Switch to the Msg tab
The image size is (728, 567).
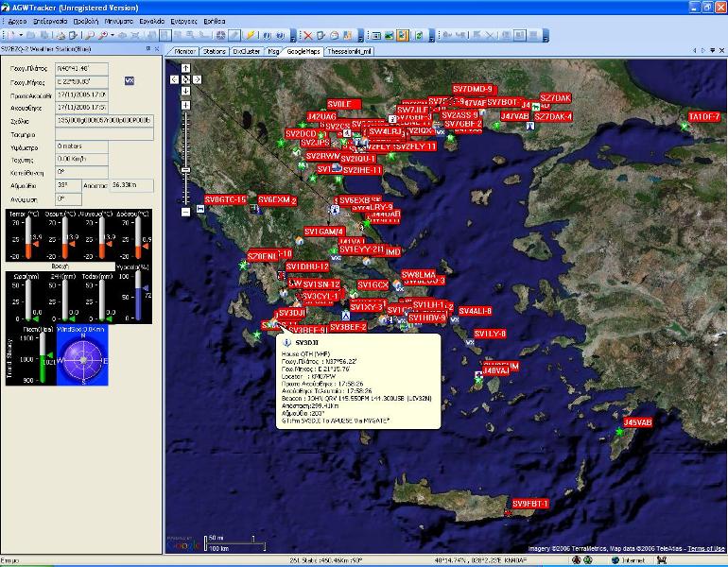click(x=273, y=52)
